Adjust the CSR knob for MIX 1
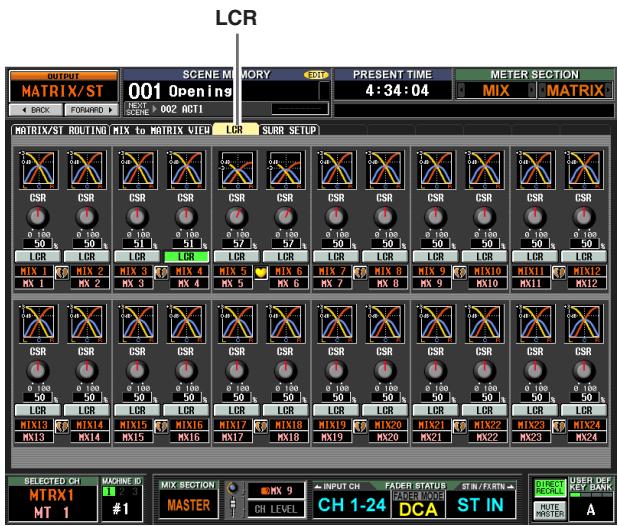The image size is (618, 526). coord(38,217)
